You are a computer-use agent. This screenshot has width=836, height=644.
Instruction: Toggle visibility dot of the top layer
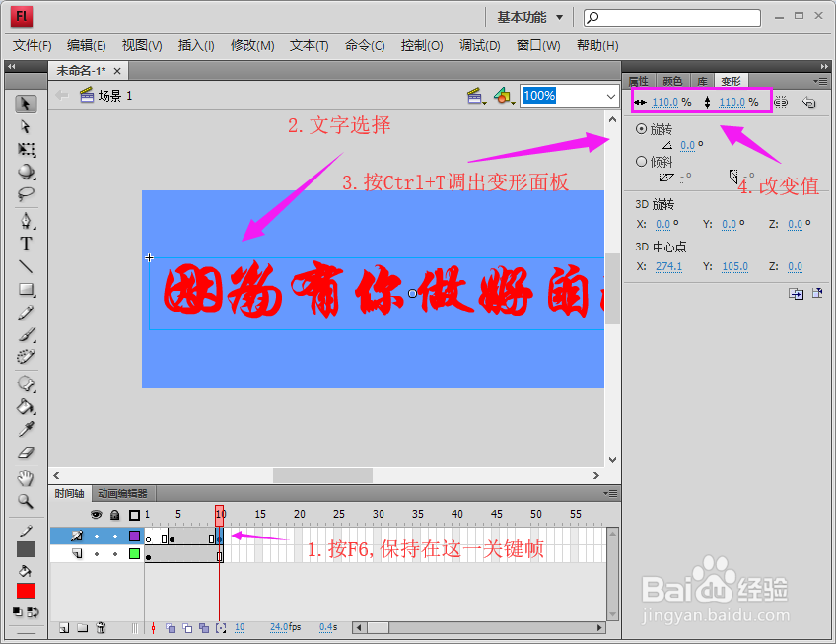[x=97, y=537]
